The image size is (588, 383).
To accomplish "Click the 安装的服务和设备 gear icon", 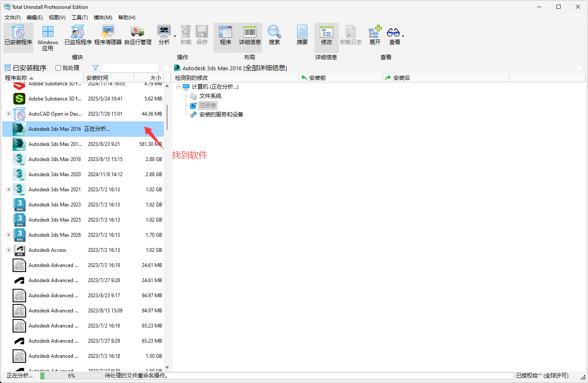I will click(194, 114).
